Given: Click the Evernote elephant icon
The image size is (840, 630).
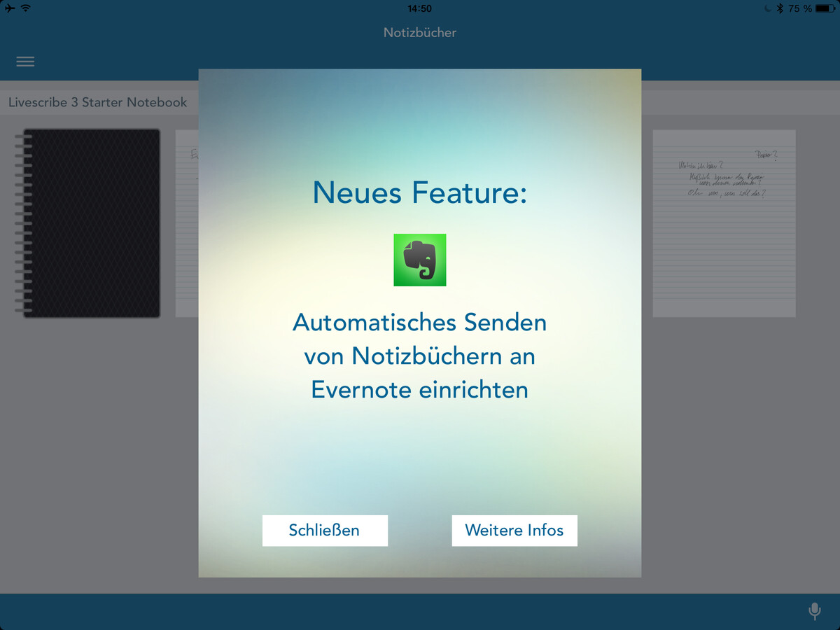Looking at the screenshot, I should [x=420, y=260].
